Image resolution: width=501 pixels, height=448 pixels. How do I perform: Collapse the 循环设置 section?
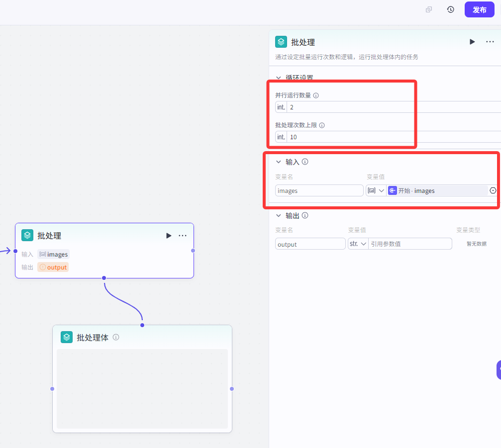coord(279,78)
